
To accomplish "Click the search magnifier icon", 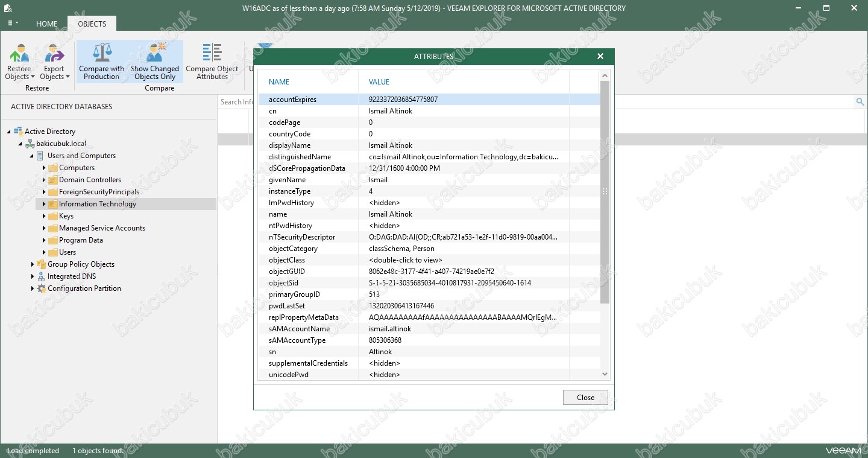I will pyautogui.click(x=860, y=102).
